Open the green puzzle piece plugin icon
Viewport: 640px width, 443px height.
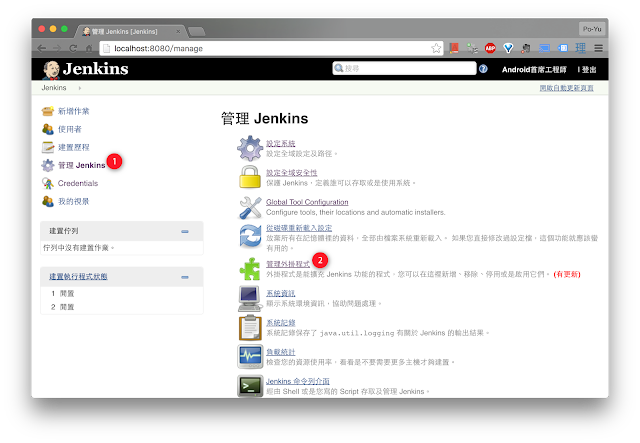pos(250,269)
